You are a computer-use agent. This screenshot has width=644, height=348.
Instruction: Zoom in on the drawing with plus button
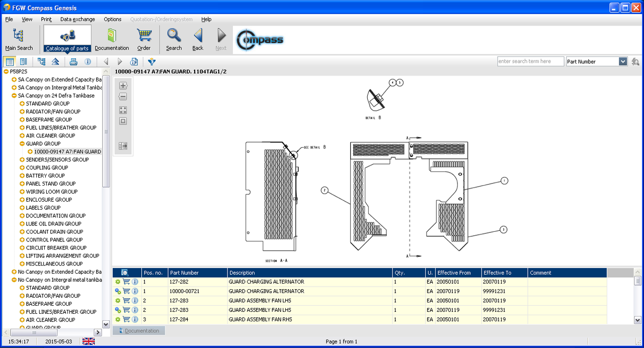(x=123, y=85)
